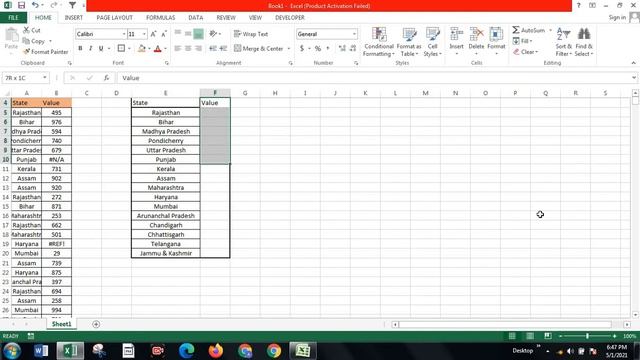Click the zoom in plus button

coord(615,336)
